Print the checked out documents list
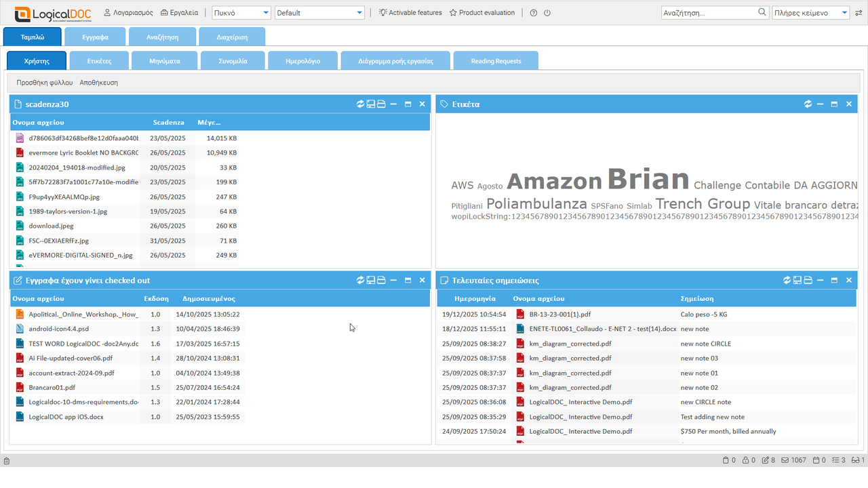868x488 pixels. (x=380, y=280)
